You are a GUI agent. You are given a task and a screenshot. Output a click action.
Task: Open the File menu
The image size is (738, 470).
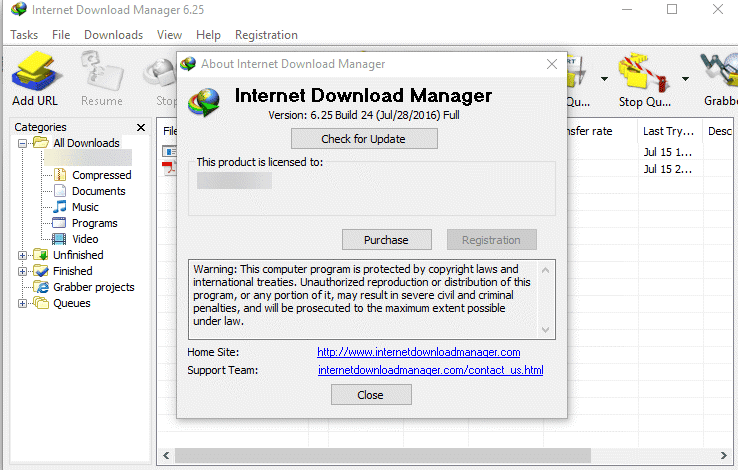(x=61, y=35)
